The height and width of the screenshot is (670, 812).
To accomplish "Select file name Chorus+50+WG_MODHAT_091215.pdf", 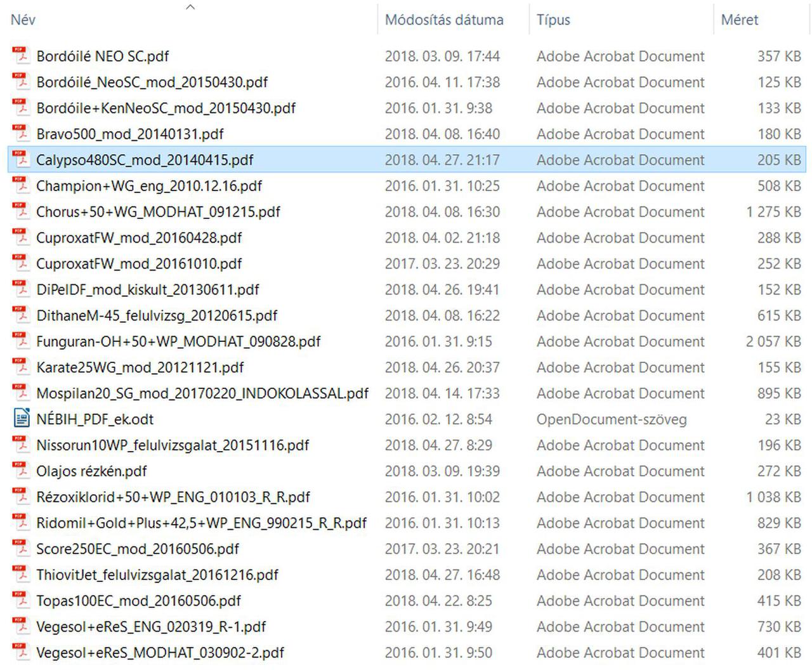I will [x=159, y=213].
